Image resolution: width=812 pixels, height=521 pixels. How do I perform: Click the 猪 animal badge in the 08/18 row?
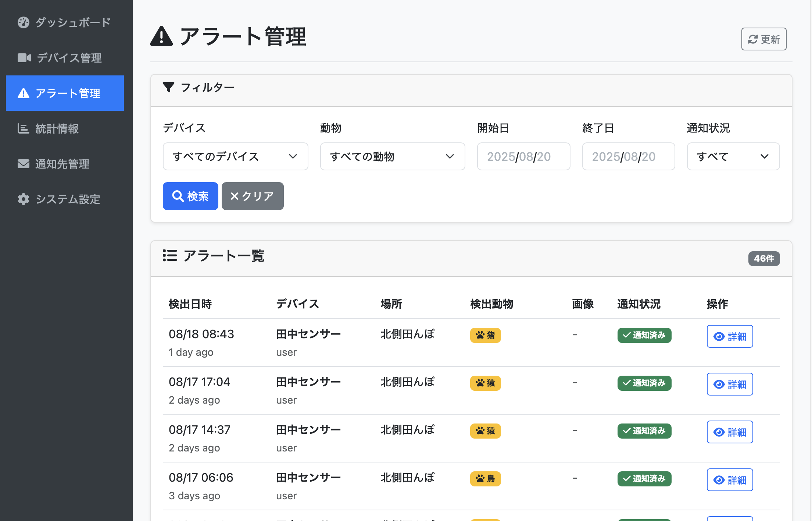tap(485, 335)
